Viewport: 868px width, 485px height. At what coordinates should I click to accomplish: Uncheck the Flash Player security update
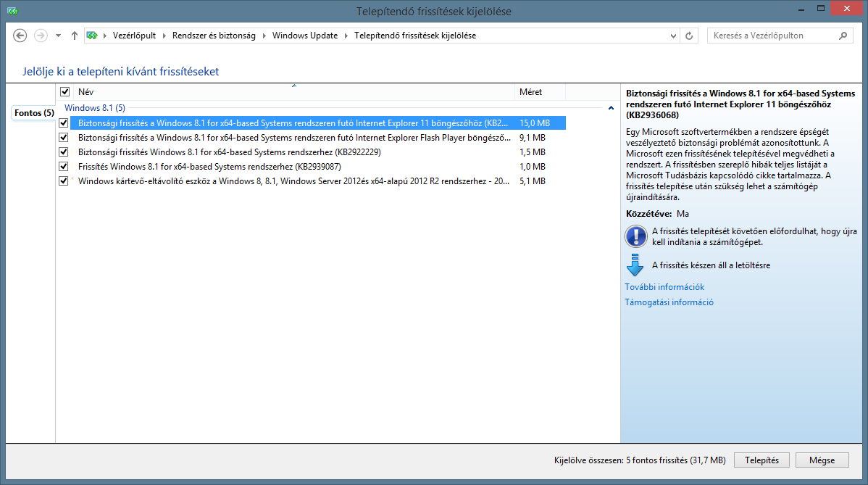click(64, 137)
